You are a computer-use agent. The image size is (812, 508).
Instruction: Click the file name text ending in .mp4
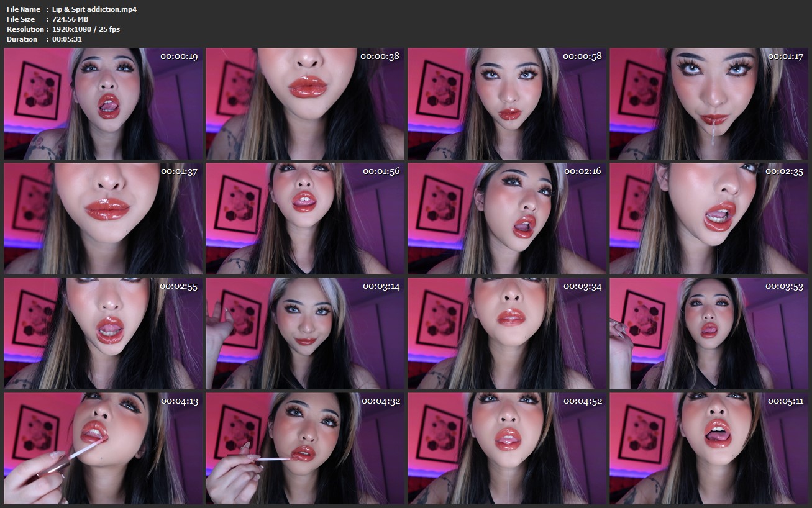(94, 9)
